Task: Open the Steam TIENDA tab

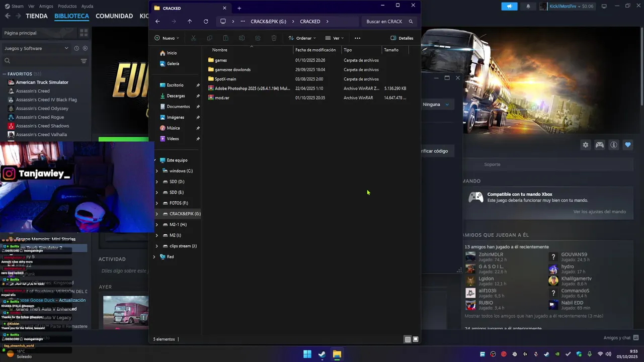Action: point(37,16)
